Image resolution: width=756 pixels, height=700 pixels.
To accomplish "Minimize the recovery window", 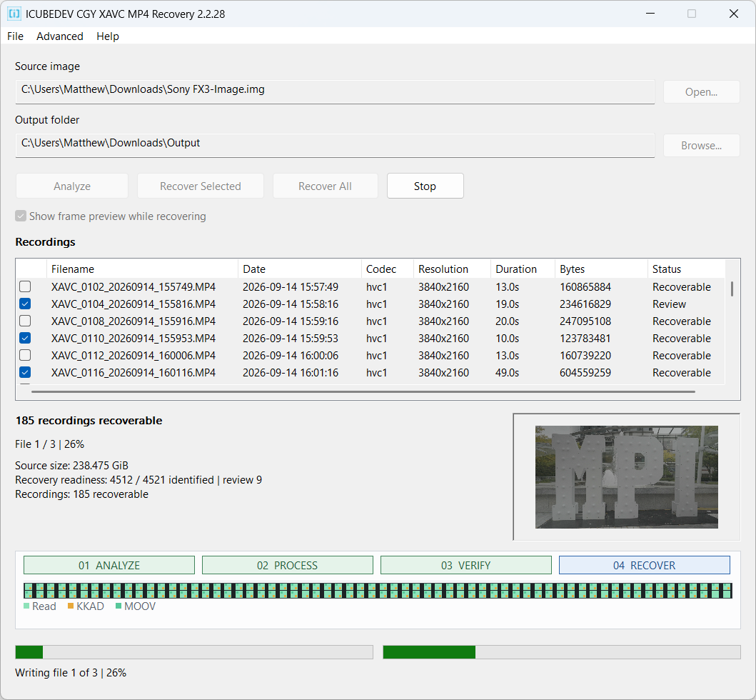I will click(x=650, y=14).
